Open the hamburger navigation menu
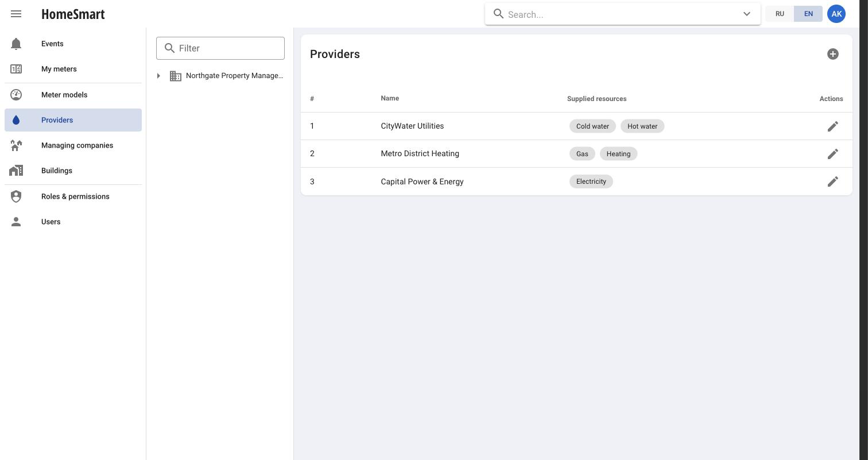 click(x=16, y=14)
